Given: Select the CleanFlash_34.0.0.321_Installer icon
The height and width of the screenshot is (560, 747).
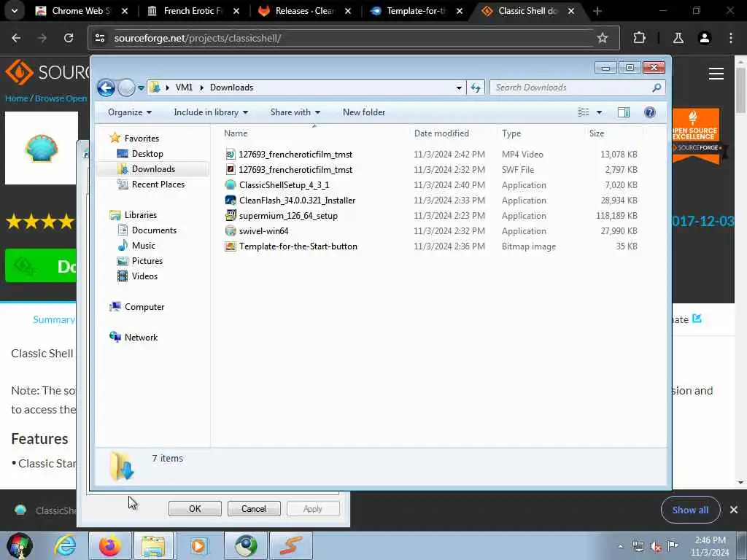Looking at the screenshot, I should pyautogui.click(x=231, y=200).
